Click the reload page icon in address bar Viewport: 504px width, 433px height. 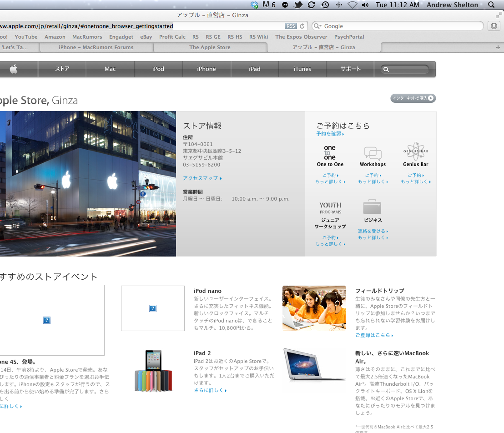(302, 26)
